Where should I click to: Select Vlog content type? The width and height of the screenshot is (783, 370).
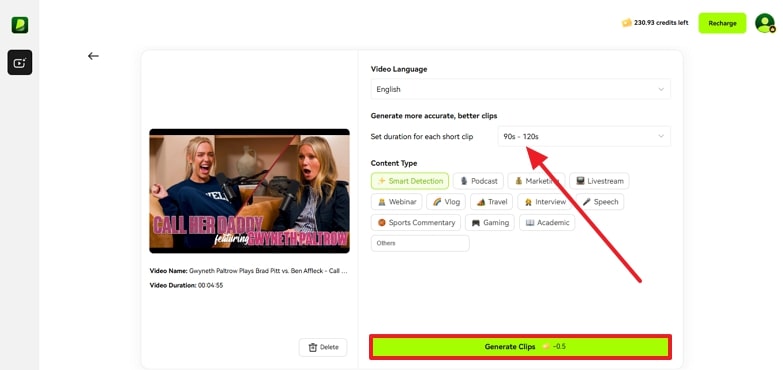click(x=446, y=202)
